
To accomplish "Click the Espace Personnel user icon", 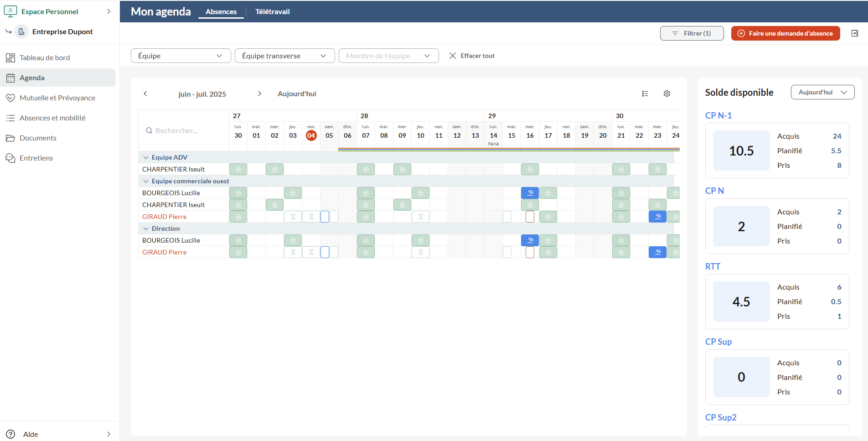I will [x=10, y=11].
